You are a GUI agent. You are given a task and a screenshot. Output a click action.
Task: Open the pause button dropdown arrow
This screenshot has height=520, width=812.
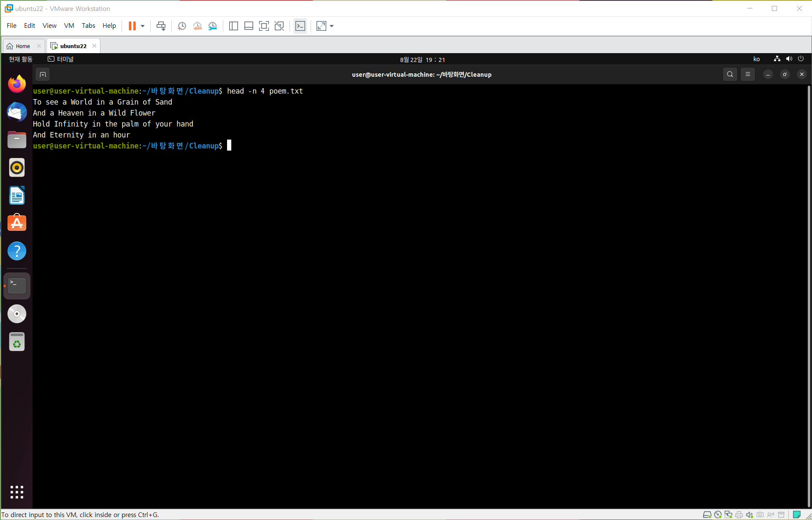(143, 26)
